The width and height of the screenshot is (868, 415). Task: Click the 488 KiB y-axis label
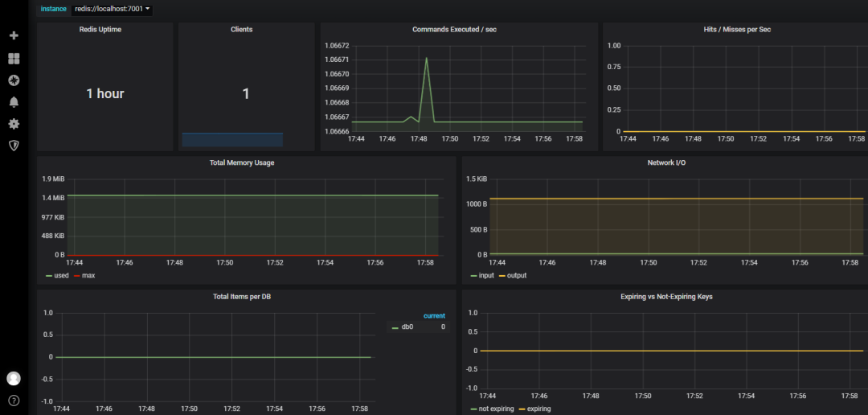[x=53, y=236]
